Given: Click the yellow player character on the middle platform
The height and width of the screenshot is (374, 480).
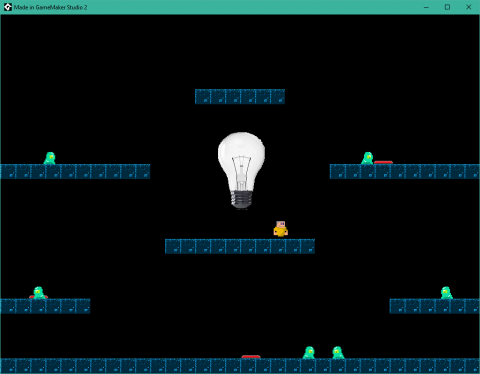Looking at the screenshot, I should pos(281,229).
